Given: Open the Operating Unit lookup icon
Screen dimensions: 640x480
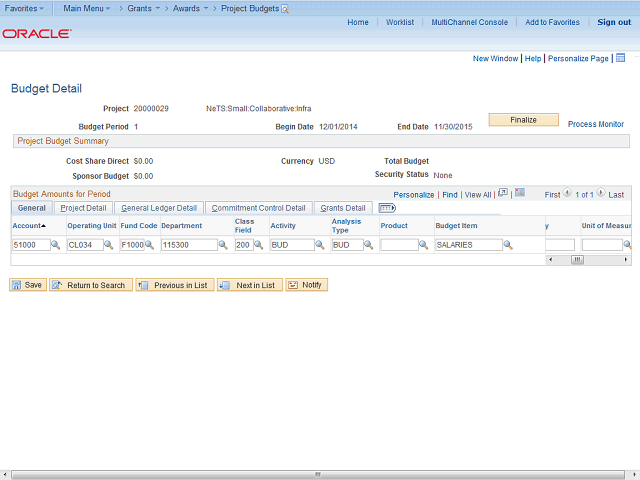Looking at the screenshot, I should (108, 245).
